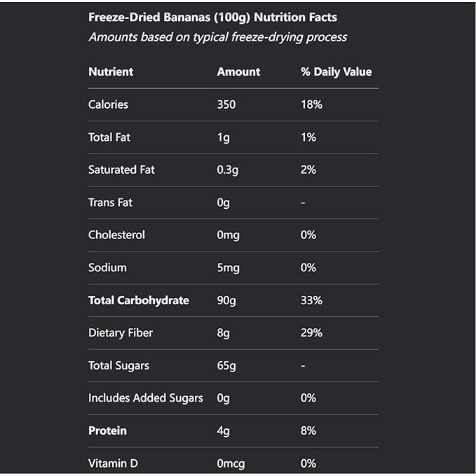Select the Dietary Fiber row label
Image resolution: width=476 pixels, height=476 pixels.
tap(121, 333)
